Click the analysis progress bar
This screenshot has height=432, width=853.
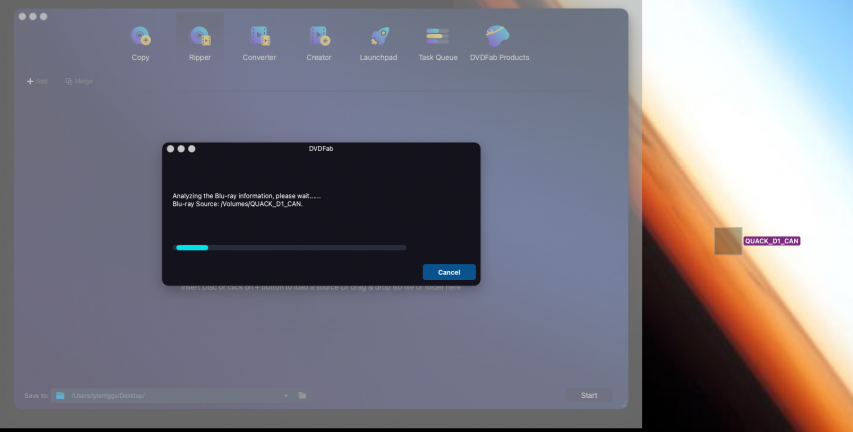289,248
